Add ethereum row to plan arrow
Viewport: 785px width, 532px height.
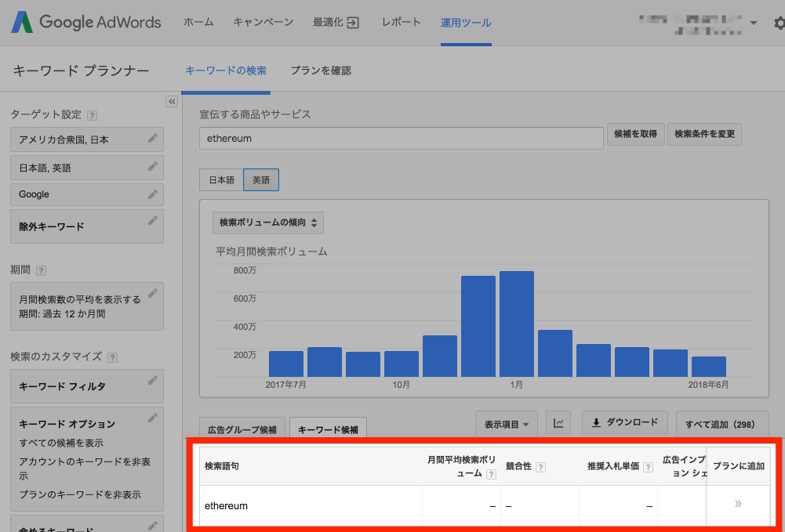tap(738, 504)
